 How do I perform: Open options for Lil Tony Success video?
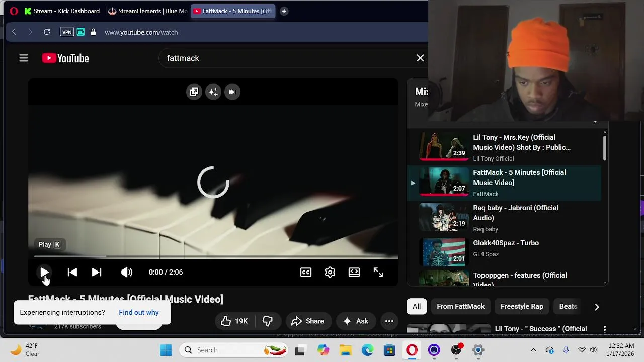pyautogui.click(x=605, y=329)
